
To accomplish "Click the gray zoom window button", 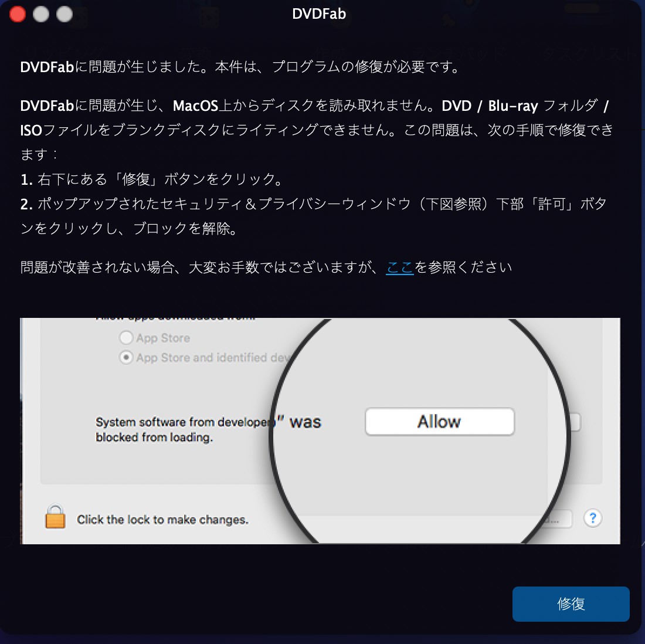I will click(64, 14).
